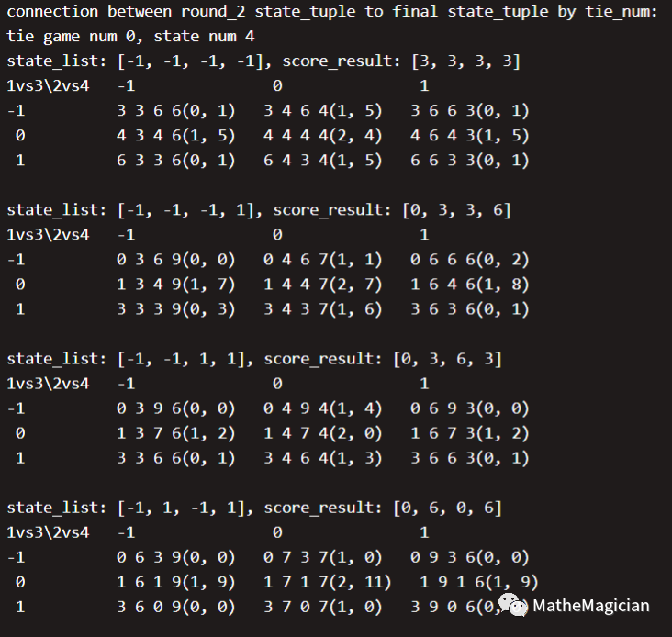Image resolution: width=672 pixels, height=637 pixels.
Task: Click score_result [0, 6, 0, 6] text
Action: [383, 508]
